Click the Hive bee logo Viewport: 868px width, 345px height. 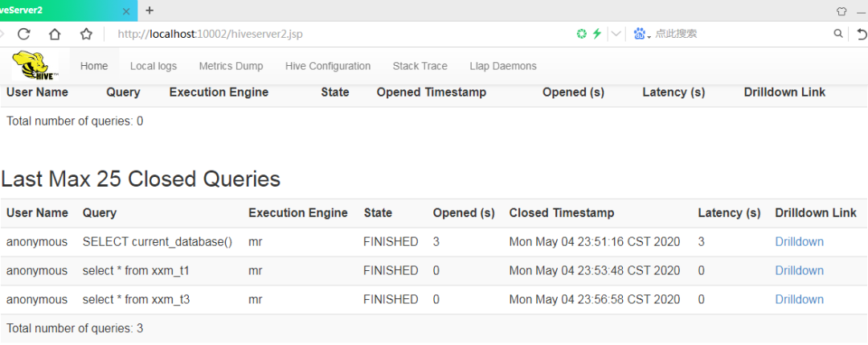coord(35,65)
